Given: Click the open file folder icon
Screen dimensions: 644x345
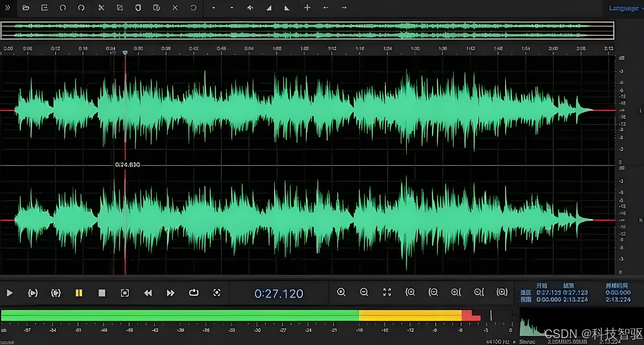Looking at the screenshot, I should [x=26, y=8].
